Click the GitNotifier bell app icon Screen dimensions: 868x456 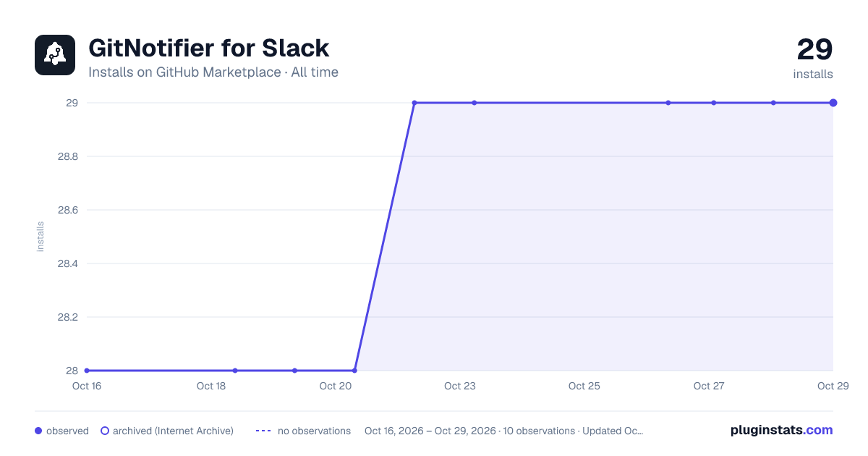55,55
